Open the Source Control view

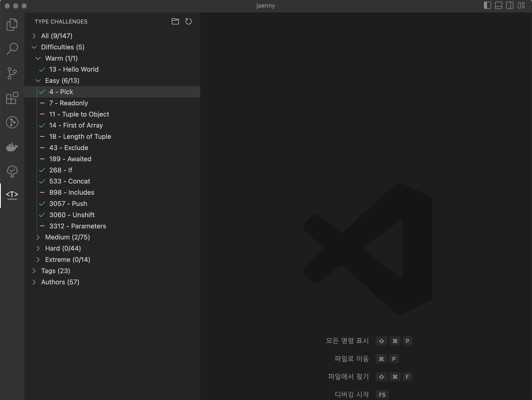click(12, 73)
